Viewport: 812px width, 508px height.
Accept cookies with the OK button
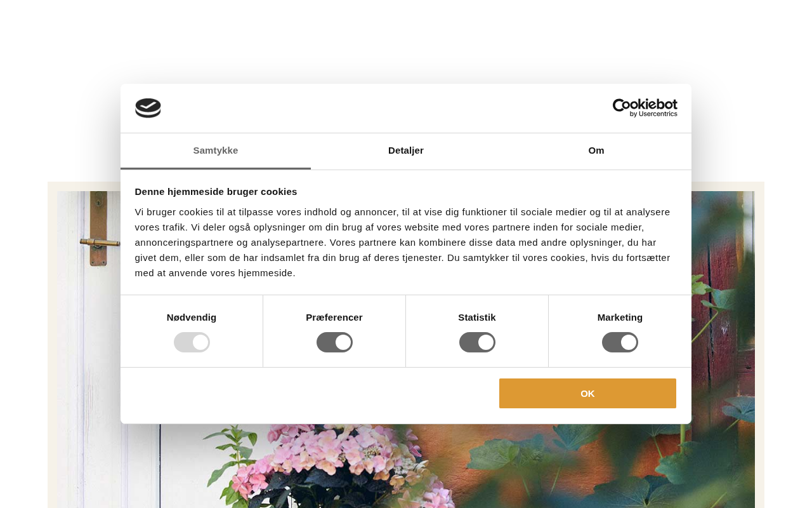coord(587,393)
